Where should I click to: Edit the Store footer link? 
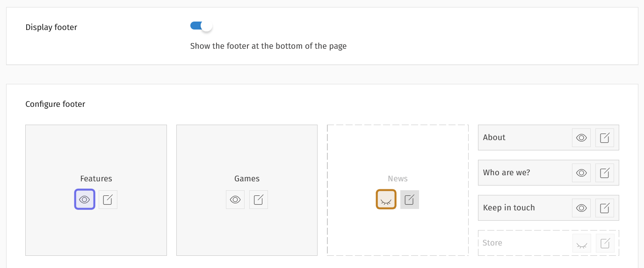(x=605, y=243)
